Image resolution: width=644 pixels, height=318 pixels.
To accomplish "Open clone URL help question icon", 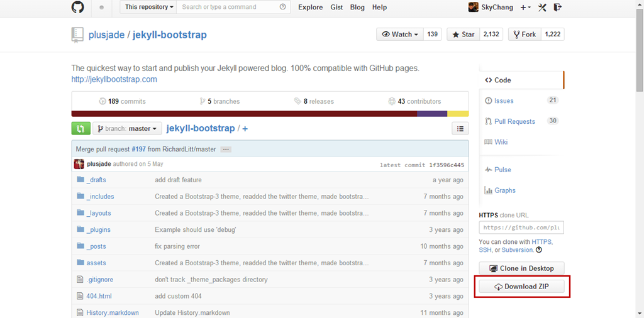I will (539, 249).
